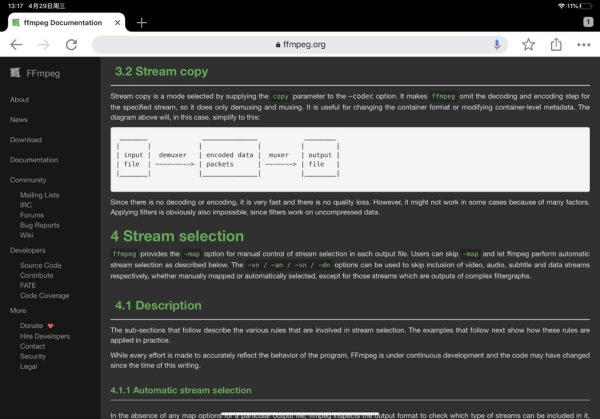Click 'muxer' label in the diagram
Screen dimensions: 600x419
[x=279, y=155]
